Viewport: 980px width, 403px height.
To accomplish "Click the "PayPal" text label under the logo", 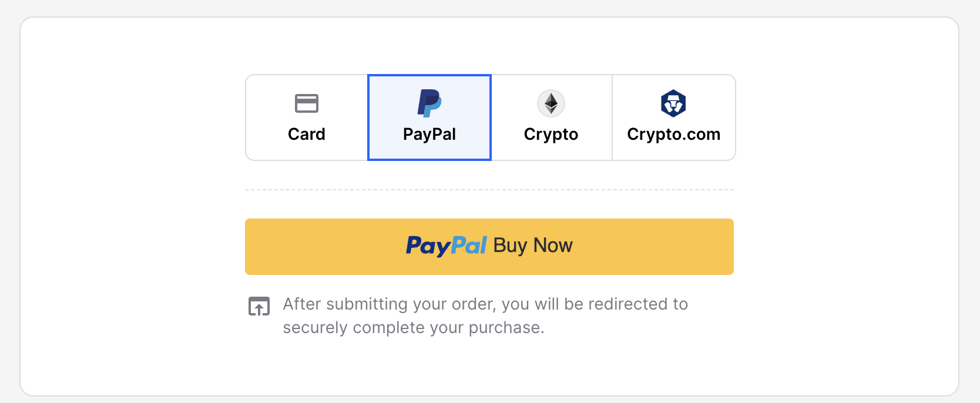I will (429, 135).
